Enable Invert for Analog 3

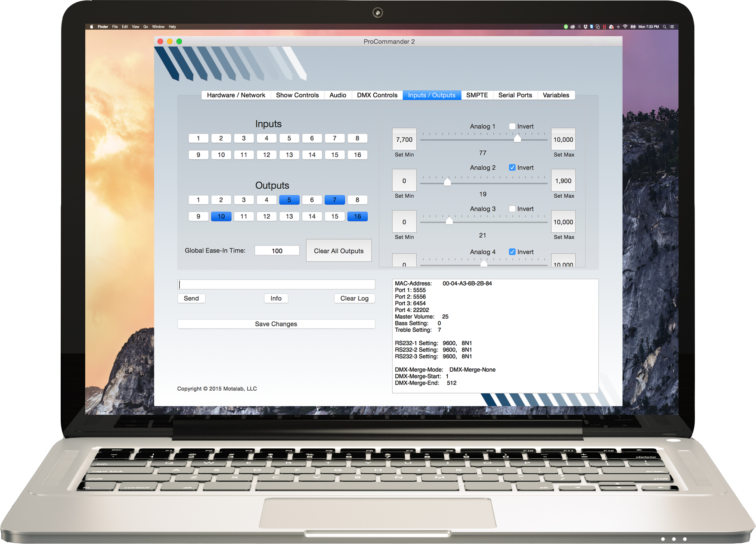(512, 208)
